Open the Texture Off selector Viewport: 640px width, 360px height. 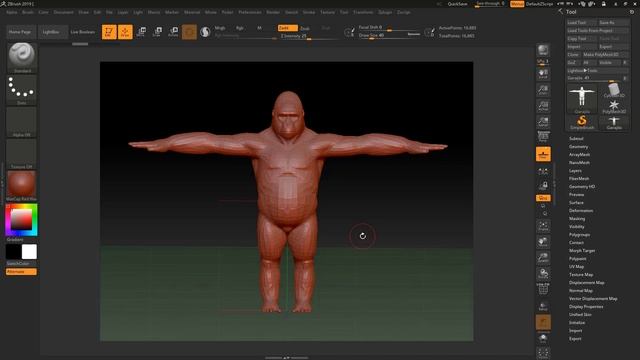pos(22,154)
